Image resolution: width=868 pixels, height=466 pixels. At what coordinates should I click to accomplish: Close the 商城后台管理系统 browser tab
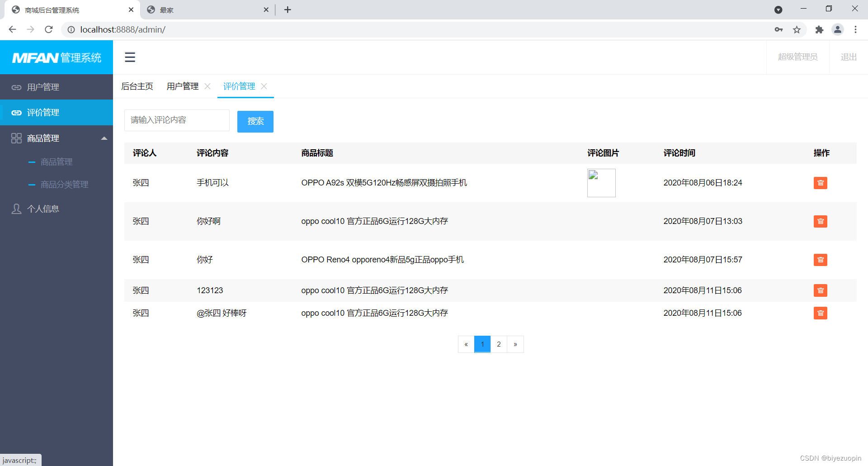click(x=131, y=10)
